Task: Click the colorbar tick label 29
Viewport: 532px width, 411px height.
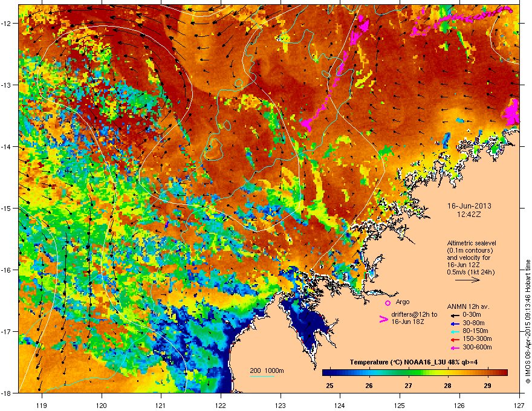Action: [x=487, y=386]
